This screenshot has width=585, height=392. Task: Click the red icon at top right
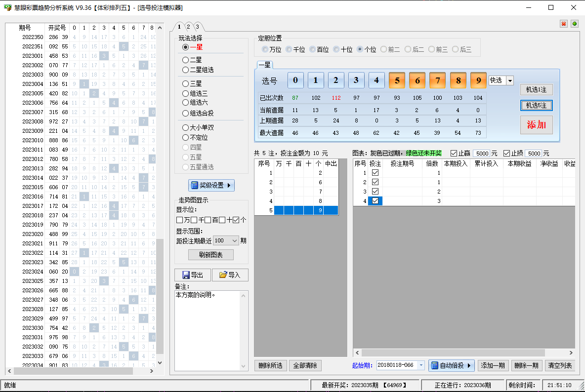tap(564, 24)
